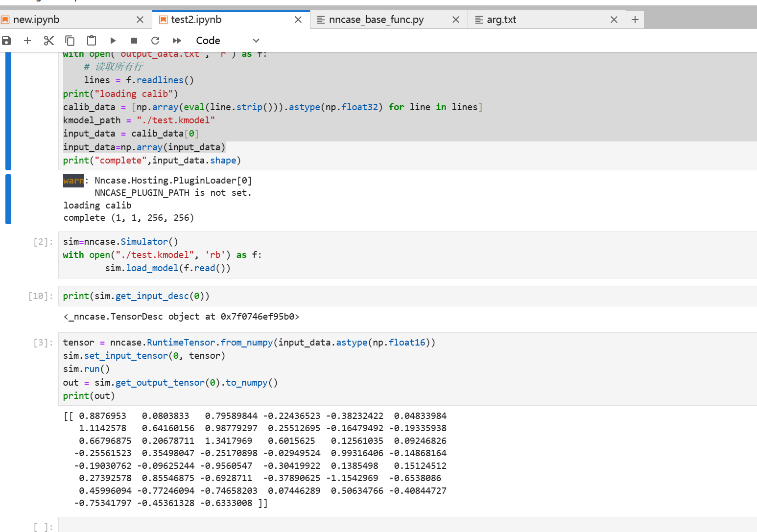The image size is (757, 532).
Task: Insert a new cell with the plus icon
Action: [x=27, y=41]
